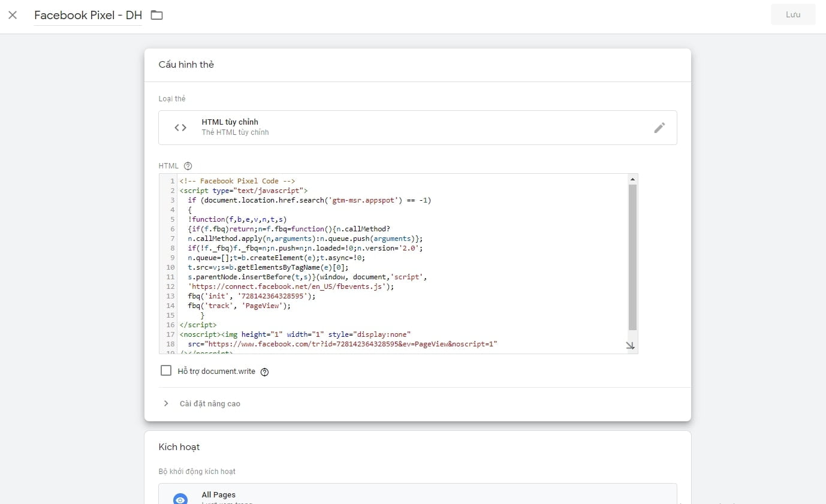Viewport: 826px width, 504px height.
Task: Click the Kích hoạt section heading
Action: tap(179, 447)
